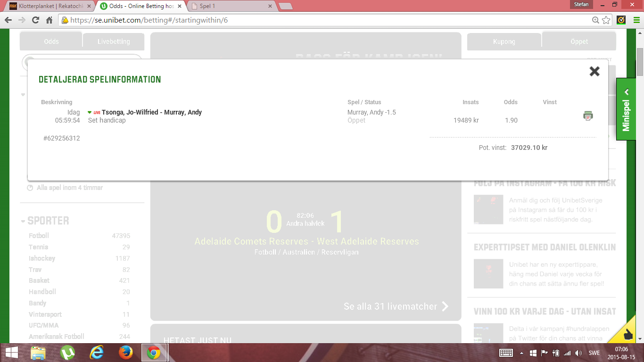Open the Odds tab on the page
The image size is (644, 362).
click(x=51, y=41)
